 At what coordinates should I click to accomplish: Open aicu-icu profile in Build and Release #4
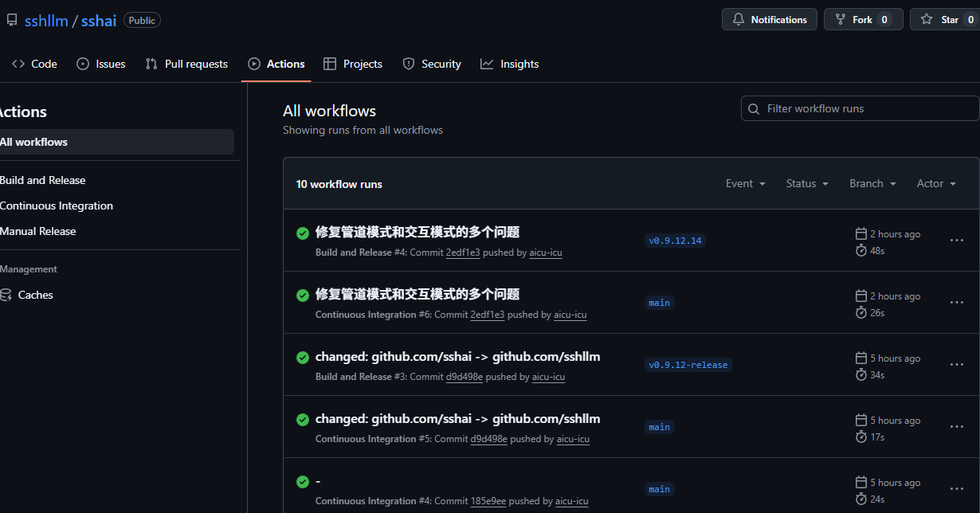(546, 253)
